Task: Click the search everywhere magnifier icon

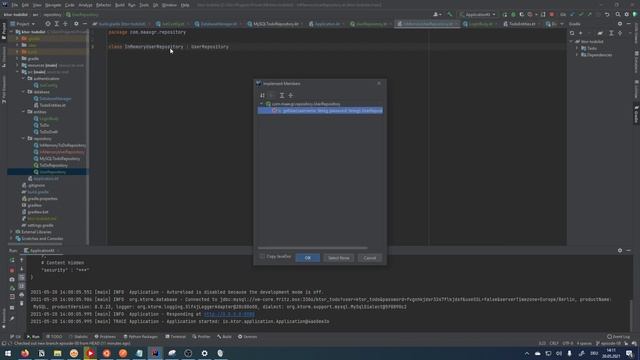Action: (x=618, y=14)
